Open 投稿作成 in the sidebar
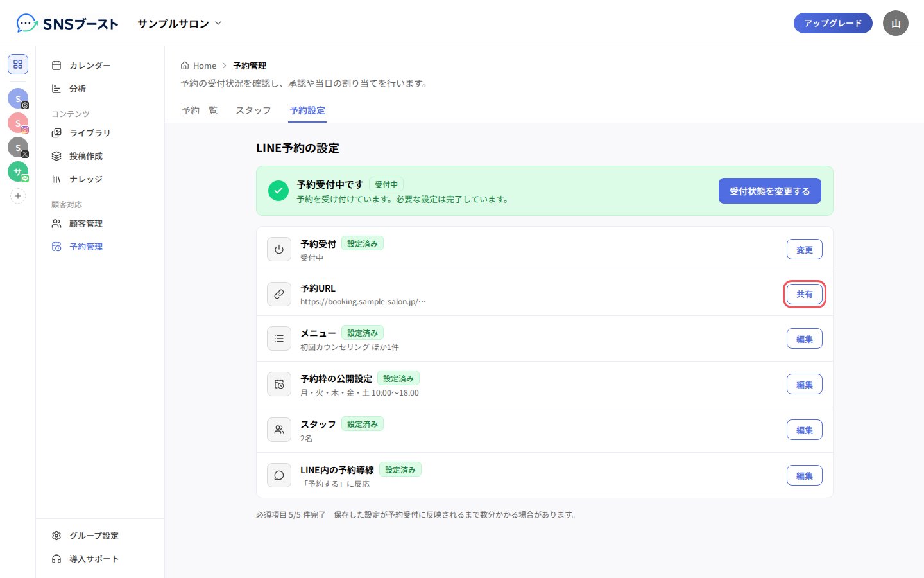Viewport: 924px width, 578px height. click(x=100, y=156)
